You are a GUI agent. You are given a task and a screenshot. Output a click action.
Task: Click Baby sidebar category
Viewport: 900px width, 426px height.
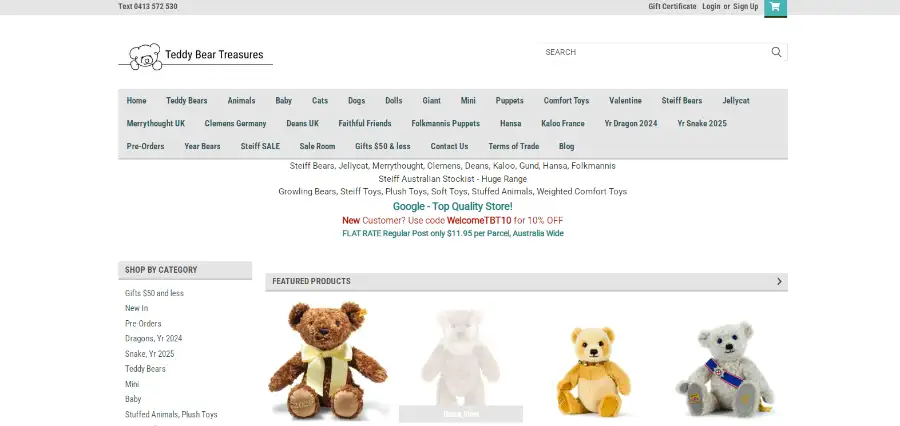click(133, 399)
